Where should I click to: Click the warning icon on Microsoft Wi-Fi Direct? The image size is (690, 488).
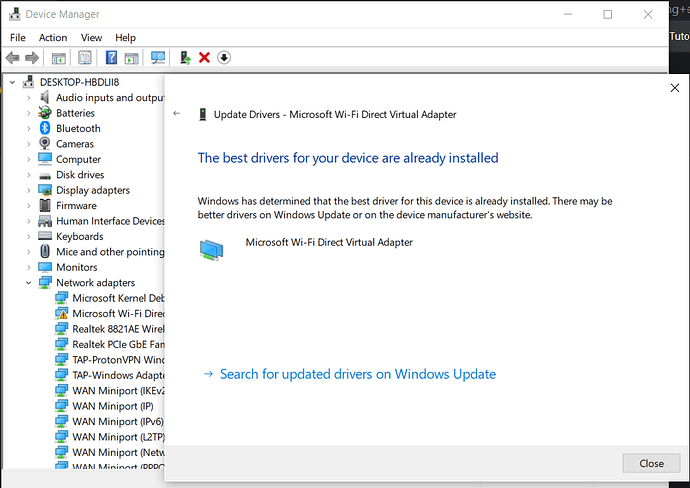tap(62, 313)
